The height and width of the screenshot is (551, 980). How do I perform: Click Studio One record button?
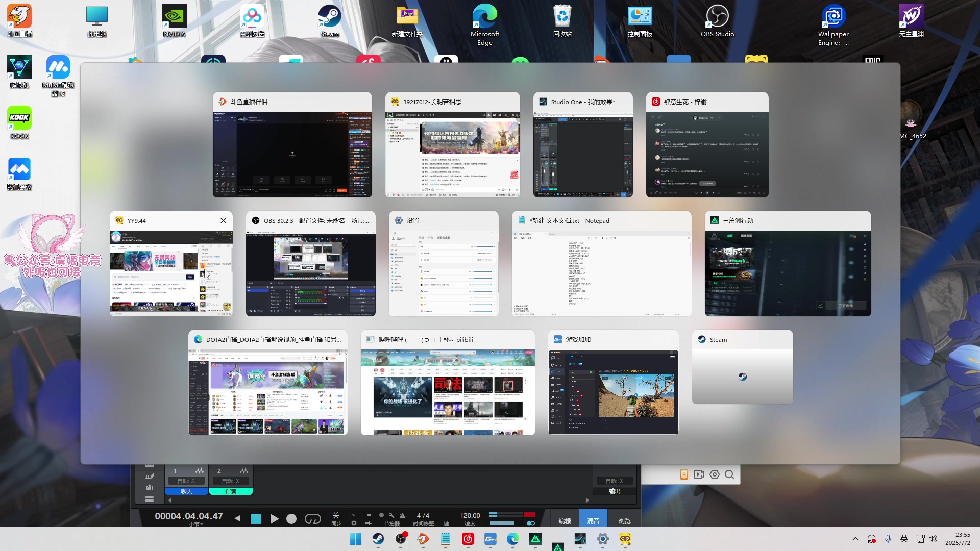click(291, 519)
